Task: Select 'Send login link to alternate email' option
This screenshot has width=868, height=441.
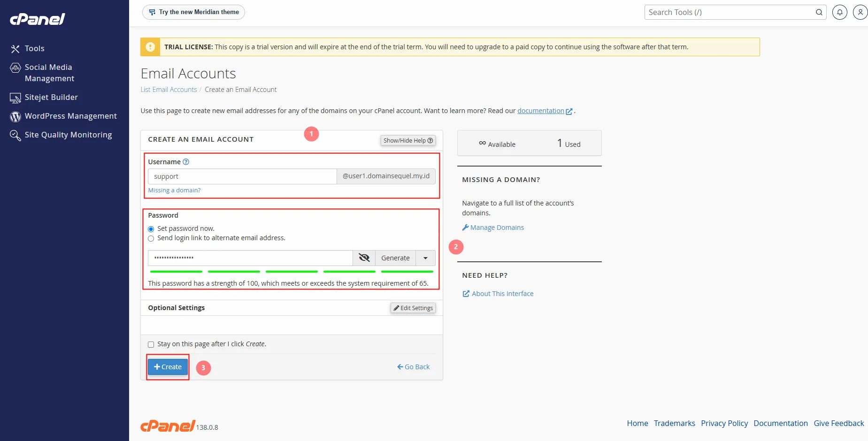Action: pos(151,238)
